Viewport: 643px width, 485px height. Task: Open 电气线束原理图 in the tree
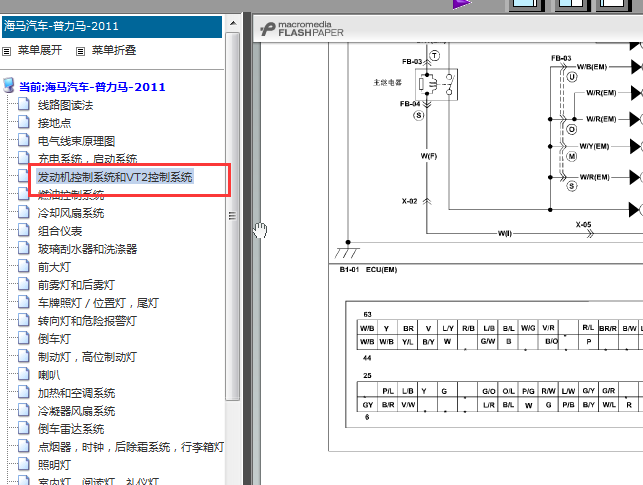click(x=76, y=141)
